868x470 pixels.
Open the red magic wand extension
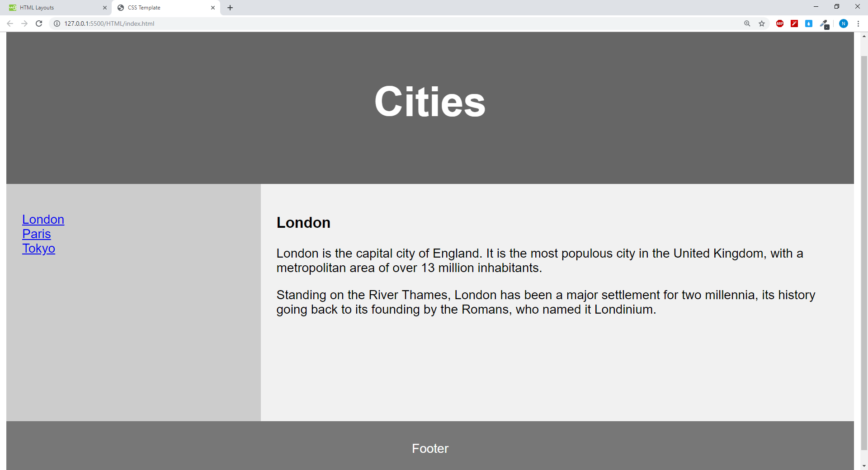click(x=794, y=23)
